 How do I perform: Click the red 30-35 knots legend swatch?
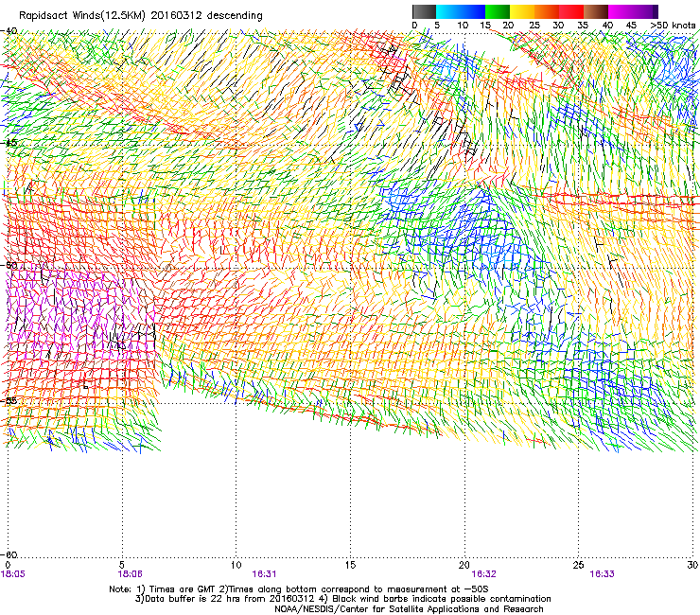tap(571, 11)
